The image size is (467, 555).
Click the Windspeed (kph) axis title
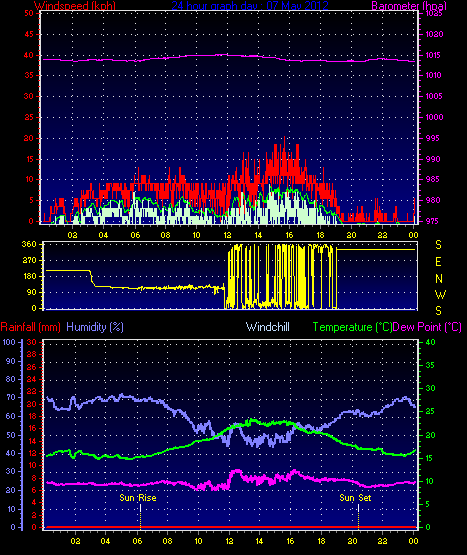tap(75, 5)
